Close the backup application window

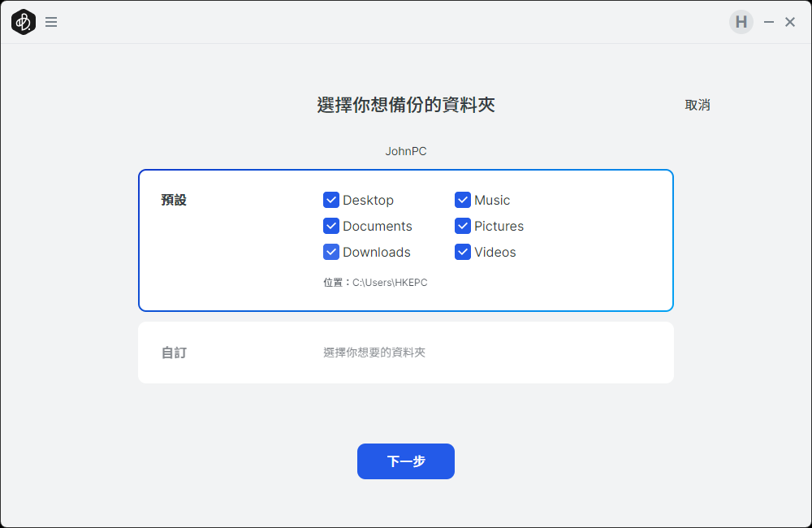coord(790,23)
